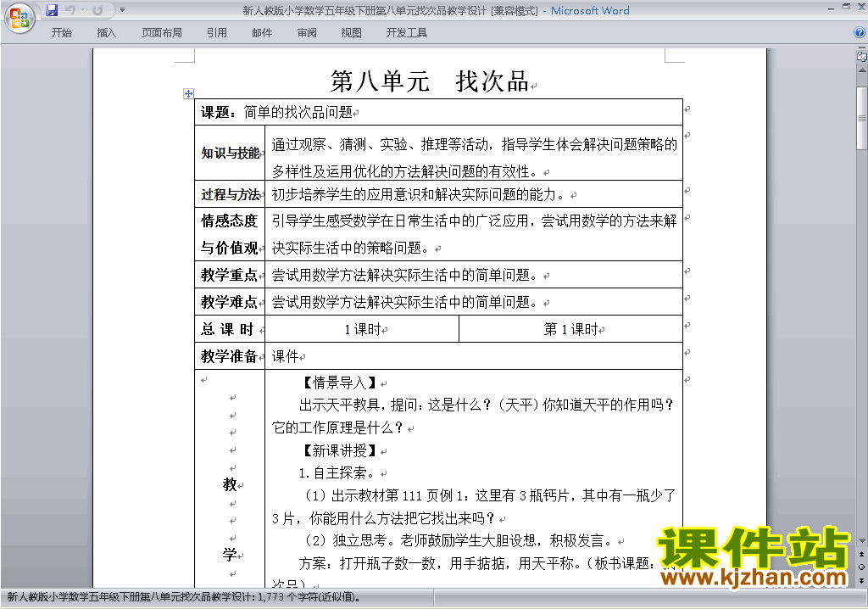
Task: Click the line 1.自主探索。
Action: [x=337, y=472]
